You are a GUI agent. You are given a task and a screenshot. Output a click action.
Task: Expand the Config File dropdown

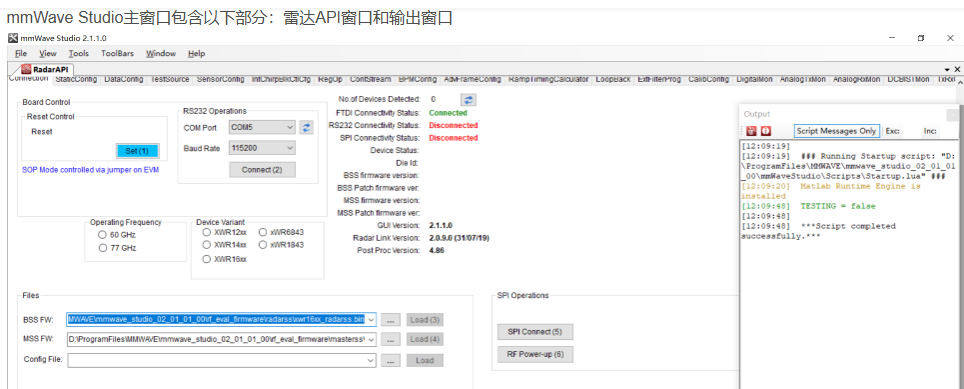[x=371, y=360]
